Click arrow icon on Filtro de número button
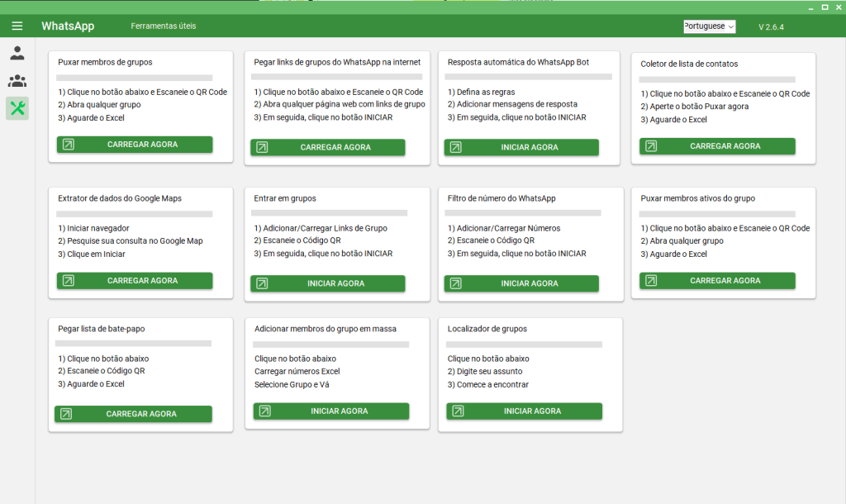This screenshot has height=504, width=846. pos(456,283)
